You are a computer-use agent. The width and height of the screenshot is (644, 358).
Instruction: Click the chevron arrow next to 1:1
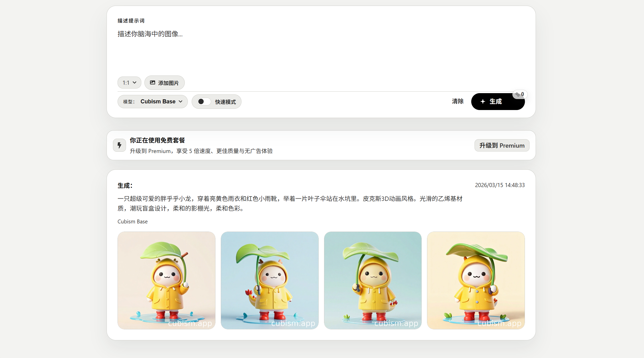[135, 82]
